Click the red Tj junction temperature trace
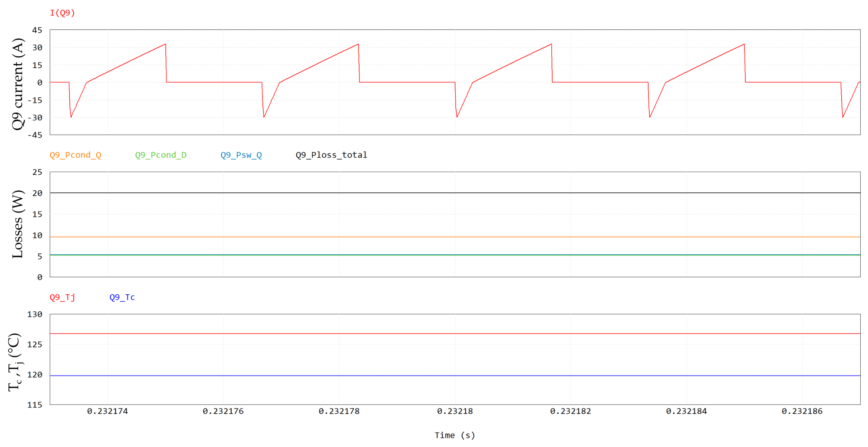The image size is (868, 447). click(455, 334)
